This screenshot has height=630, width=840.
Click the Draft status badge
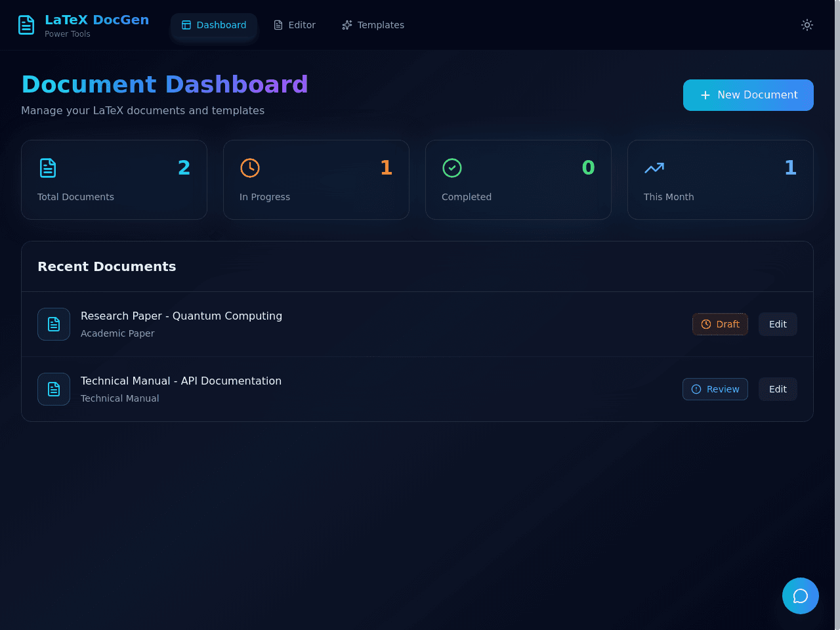click(x=720, y=324)
